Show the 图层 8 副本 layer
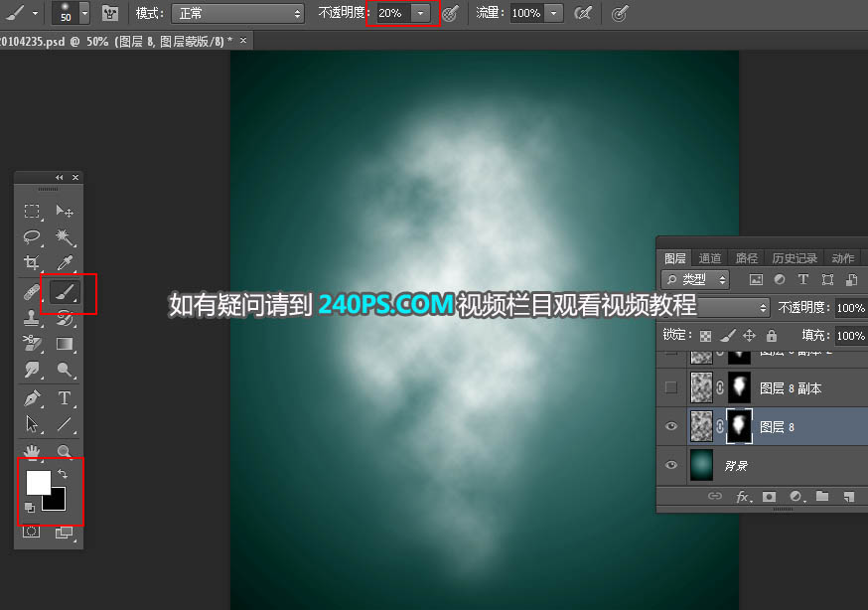Image resolution: width=868 pixels, height=610 pixels. pyautogui.click(x=671, y=387)
